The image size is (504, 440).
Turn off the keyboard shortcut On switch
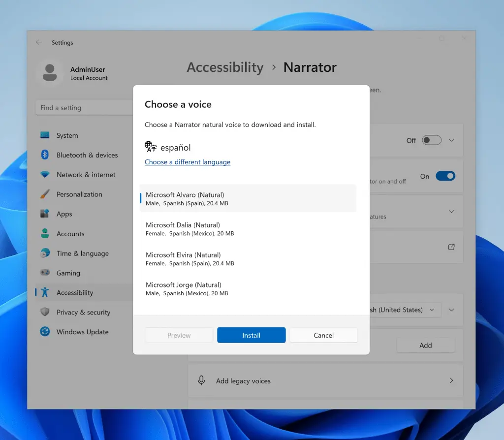445,176
